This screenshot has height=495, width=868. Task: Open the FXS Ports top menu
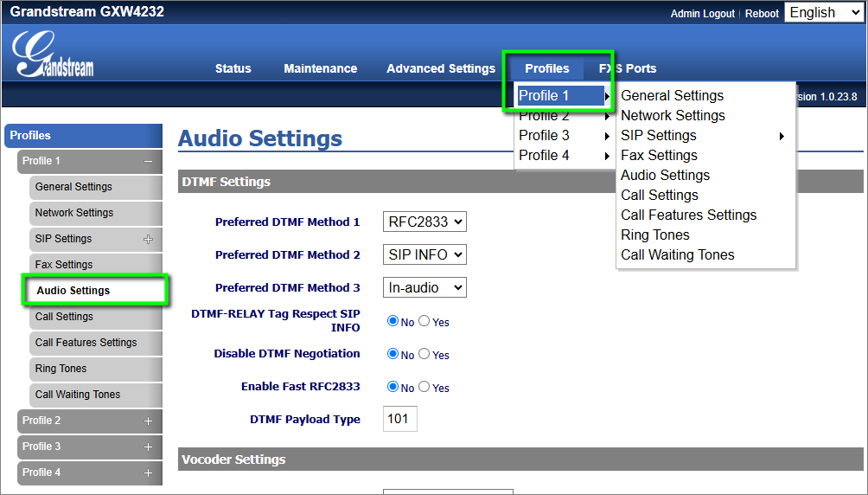tap(628, 68)
